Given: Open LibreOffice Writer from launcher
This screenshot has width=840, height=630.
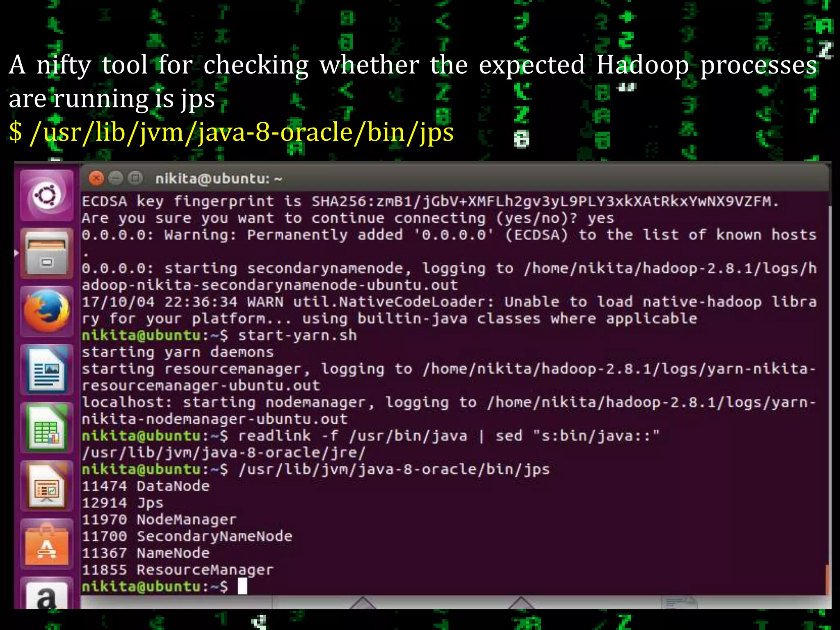Looking at the screenshot, I should click(x=46, y=370).
